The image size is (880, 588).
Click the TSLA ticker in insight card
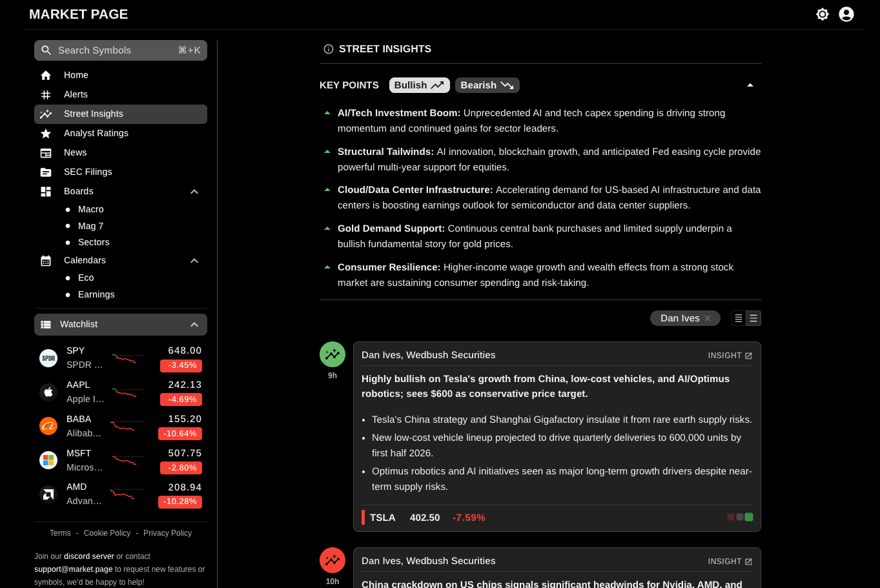pyautogui.click(x=382, y=518)
